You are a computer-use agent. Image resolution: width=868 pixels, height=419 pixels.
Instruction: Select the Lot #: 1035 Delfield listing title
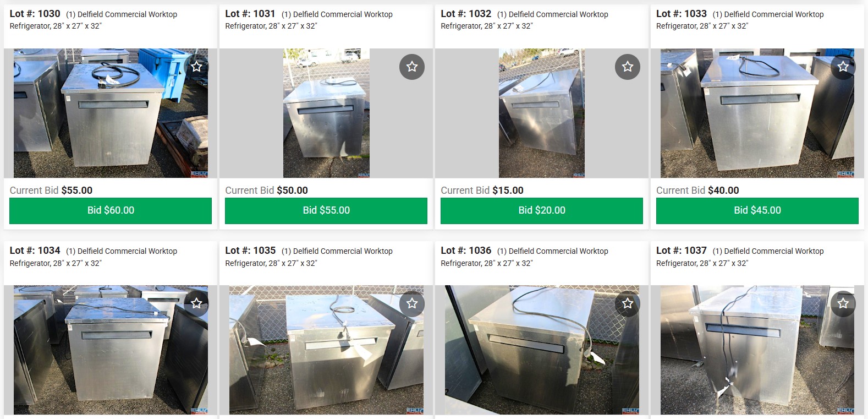coord(309,257)
